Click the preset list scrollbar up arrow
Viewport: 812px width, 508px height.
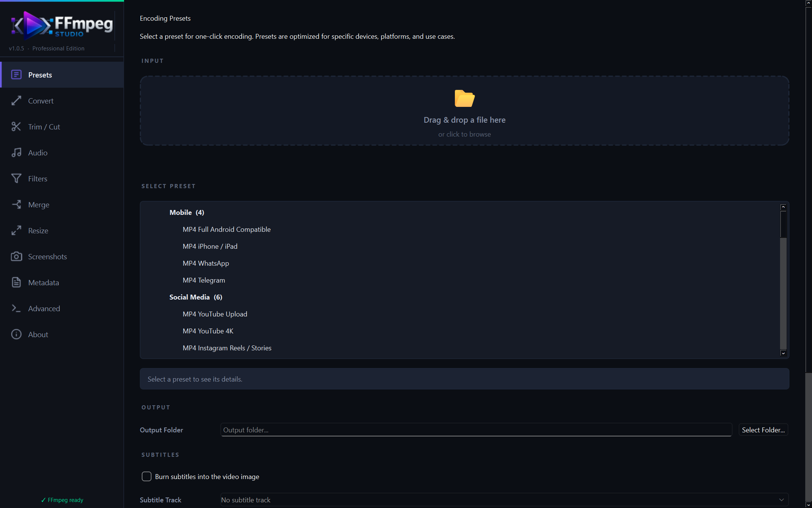point(783,207)
